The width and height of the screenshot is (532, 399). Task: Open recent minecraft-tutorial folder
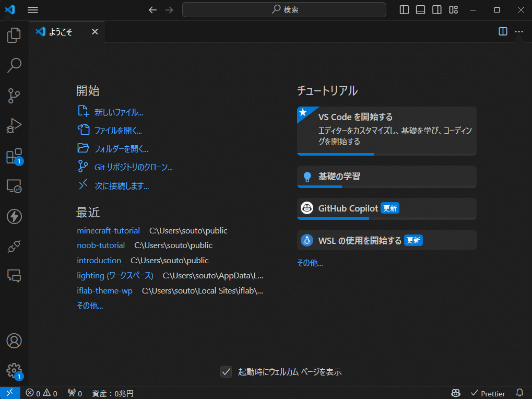[108, 231]
